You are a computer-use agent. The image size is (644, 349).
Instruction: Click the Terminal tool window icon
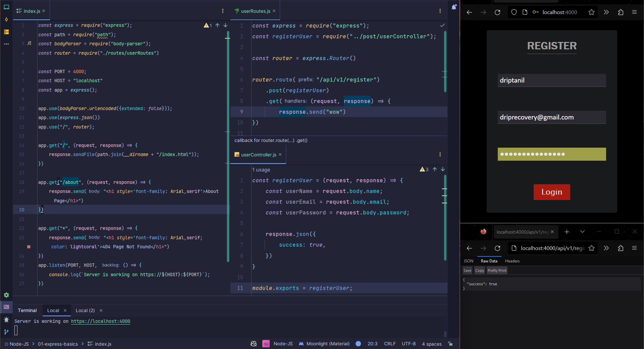click(6, 307)
